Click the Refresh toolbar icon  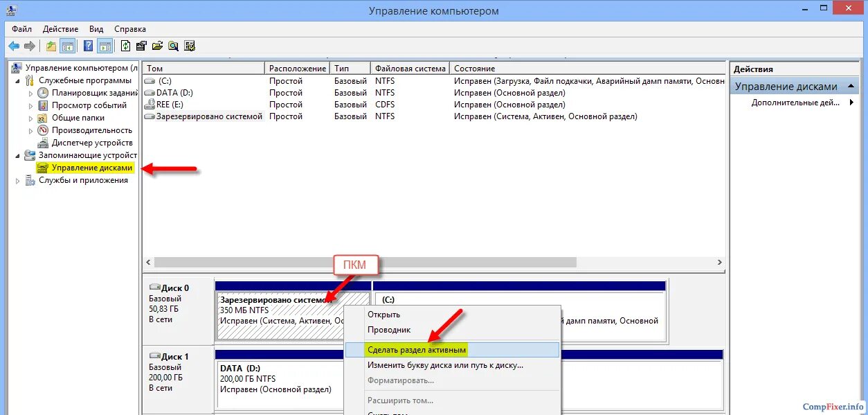[x=125, y=46]
